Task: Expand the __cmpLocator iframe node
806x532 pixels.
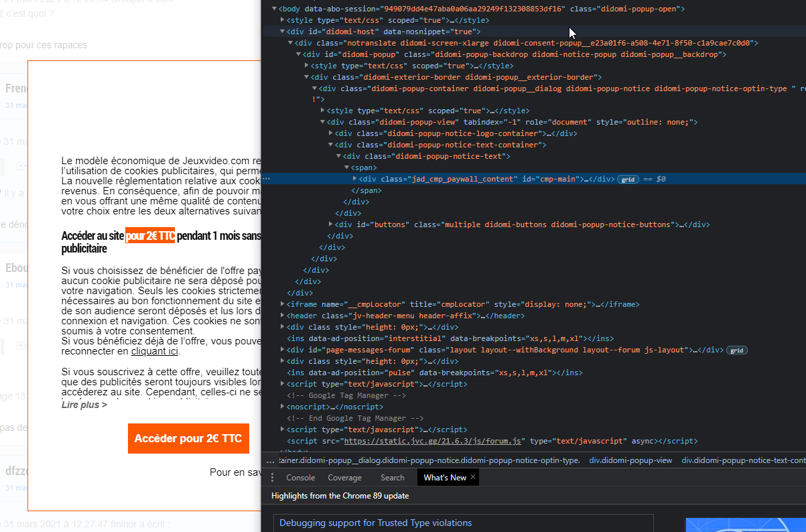Action: point(283,304)
